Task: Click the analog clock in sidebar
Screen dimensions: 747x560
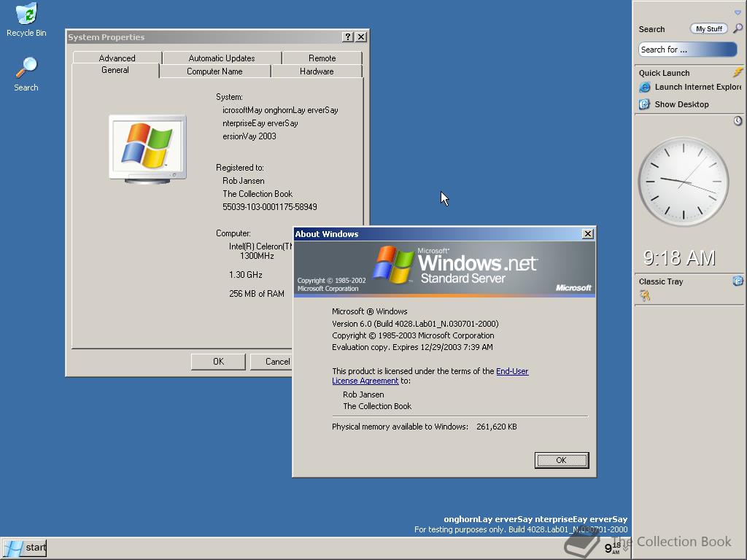Action: (683, 182)
